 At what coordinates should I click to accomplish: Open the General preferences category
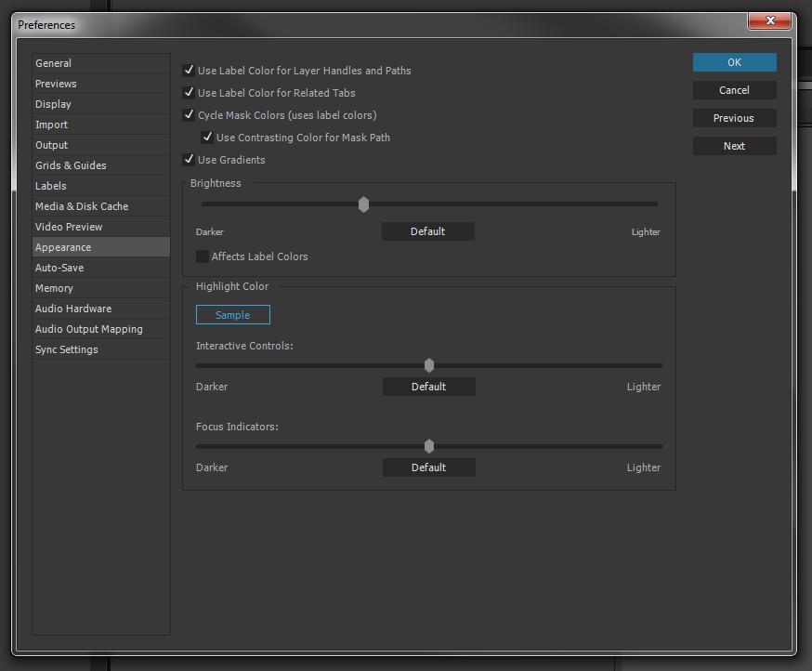(x=101, y=63)
